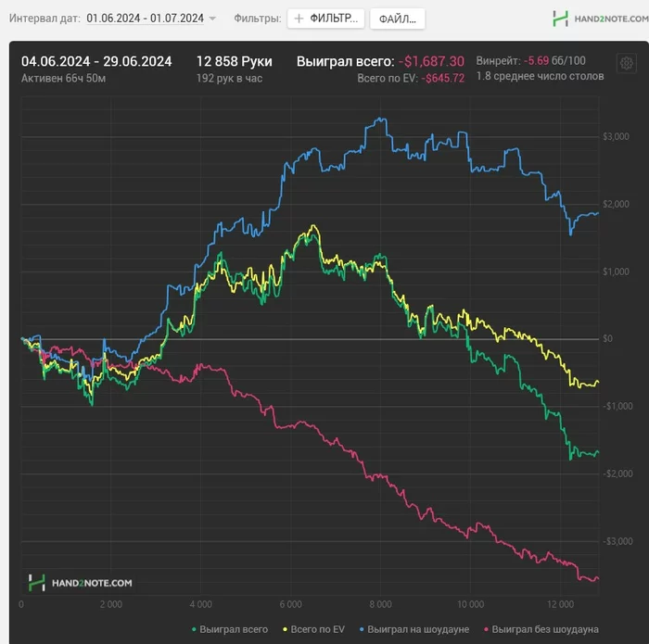Click the total winnings value -$1,687.30
The width and height of the screenshot is (649, 644).
pyautogui.click(x=434, y=61)
